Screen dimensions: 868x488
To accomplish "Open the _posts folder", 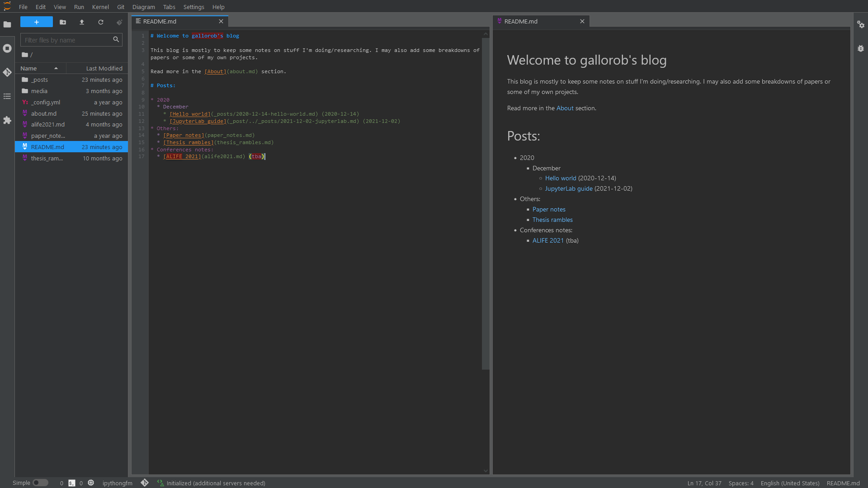I will (39, 80).
